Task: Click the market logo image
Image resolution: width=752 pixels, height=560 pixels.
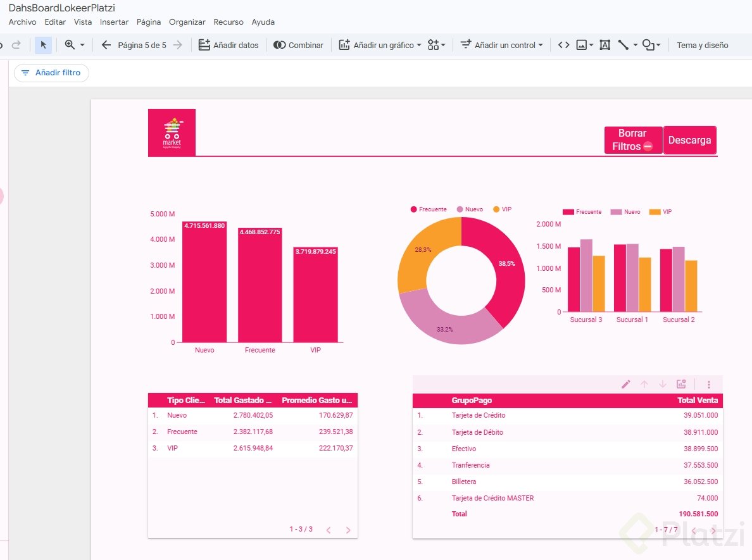Action: click(172, 132)
